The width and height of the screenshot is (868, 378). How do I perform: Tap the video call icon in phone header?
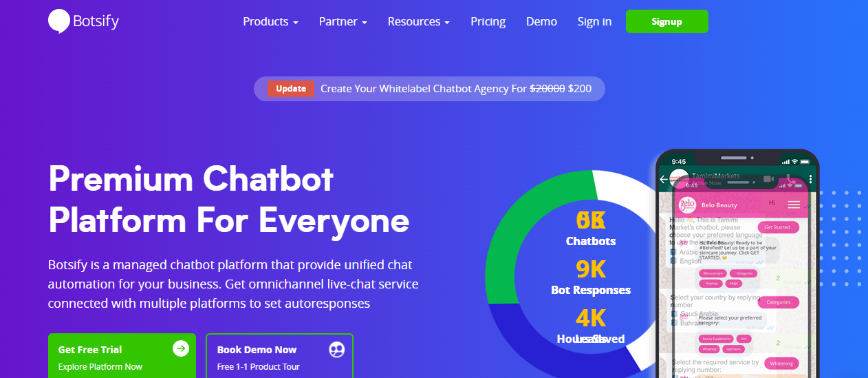pos(769,179)
